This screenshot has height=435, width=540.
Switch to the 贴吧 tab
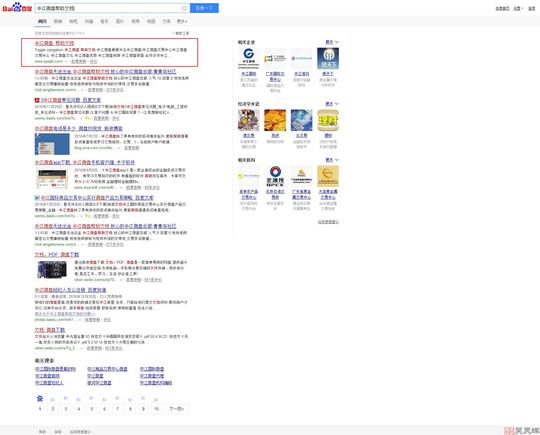coord(73,21)
